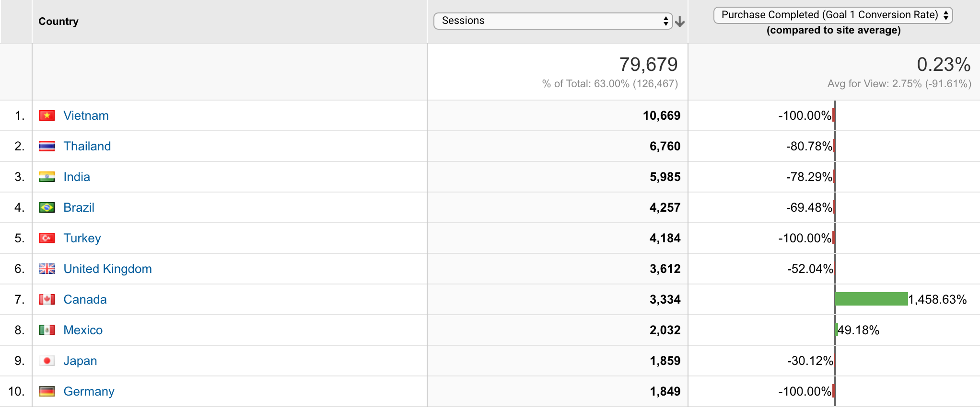Open the Vietnam country link

tap(86, 115)
